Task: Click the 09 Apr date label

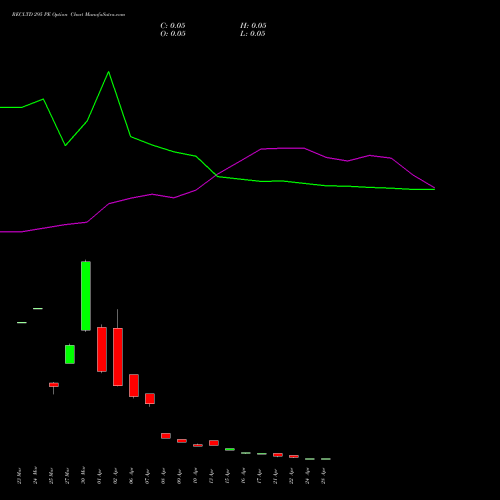Action: coord(179,476)
